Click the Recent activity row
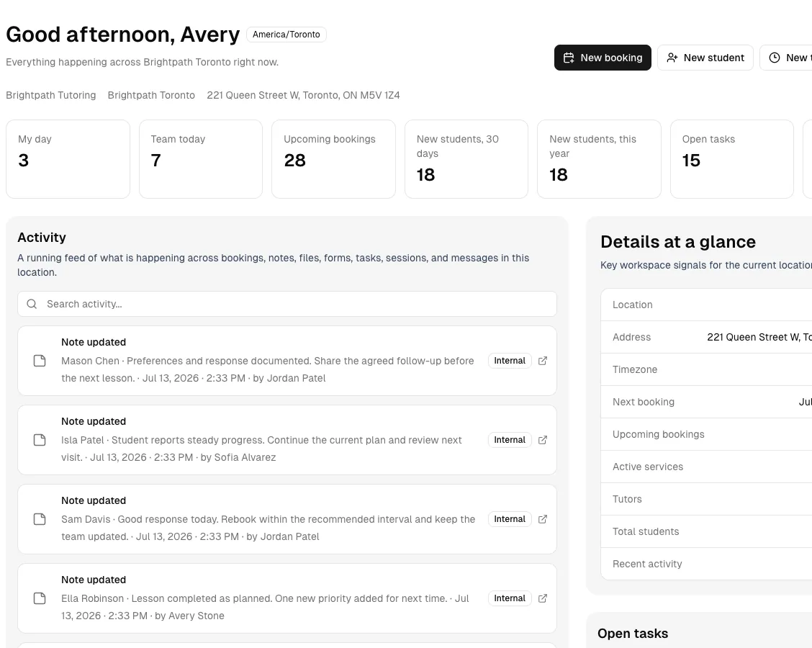 (x=706, y=564)
